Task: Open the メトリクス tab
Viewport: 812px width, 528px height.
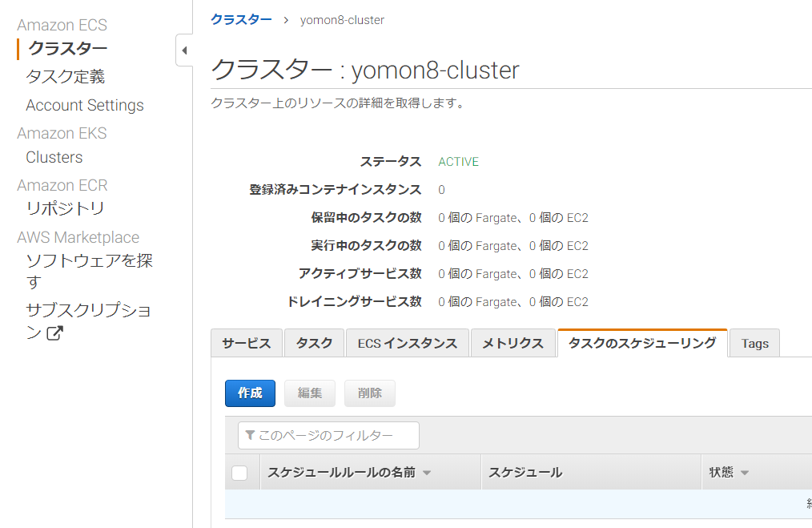Action: click(513, 343)
